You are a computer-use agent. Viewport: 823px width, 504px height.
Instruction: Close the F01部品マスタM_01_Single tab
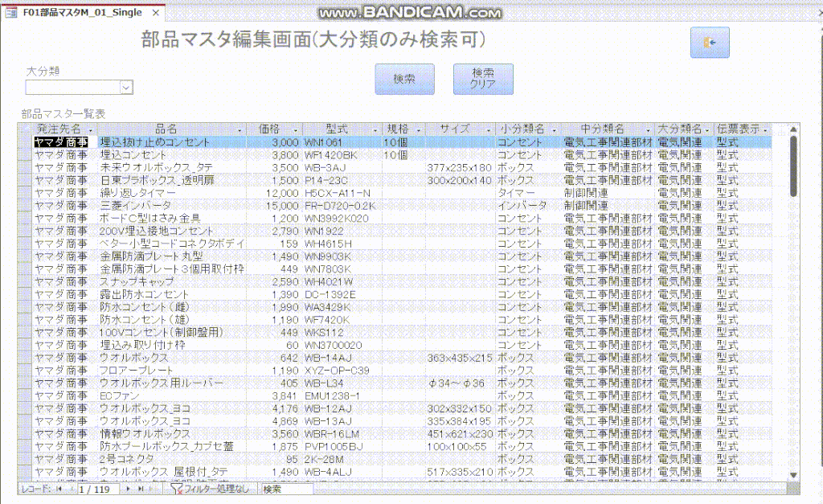(x=155, y=13)
